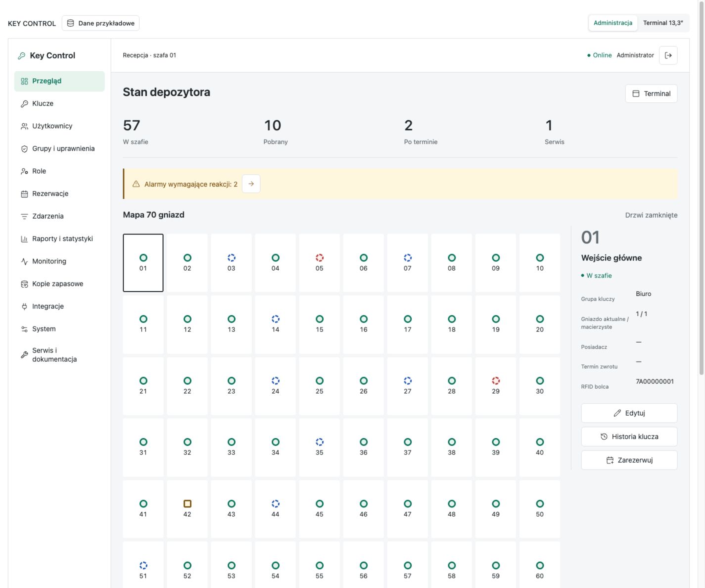Switch to the Terminal 13,3" view
The height and width of the screenshot is (588, 705).
click(x=663, y=23)
